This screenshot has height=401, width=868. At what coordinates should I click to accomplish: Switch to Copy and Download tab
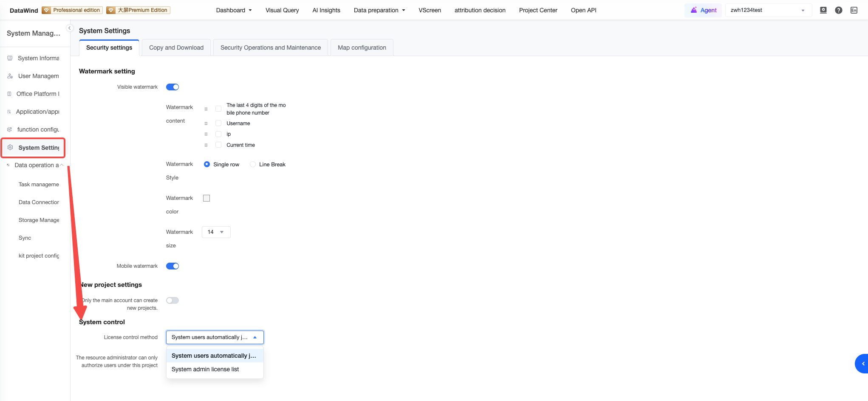click(176, 48)
